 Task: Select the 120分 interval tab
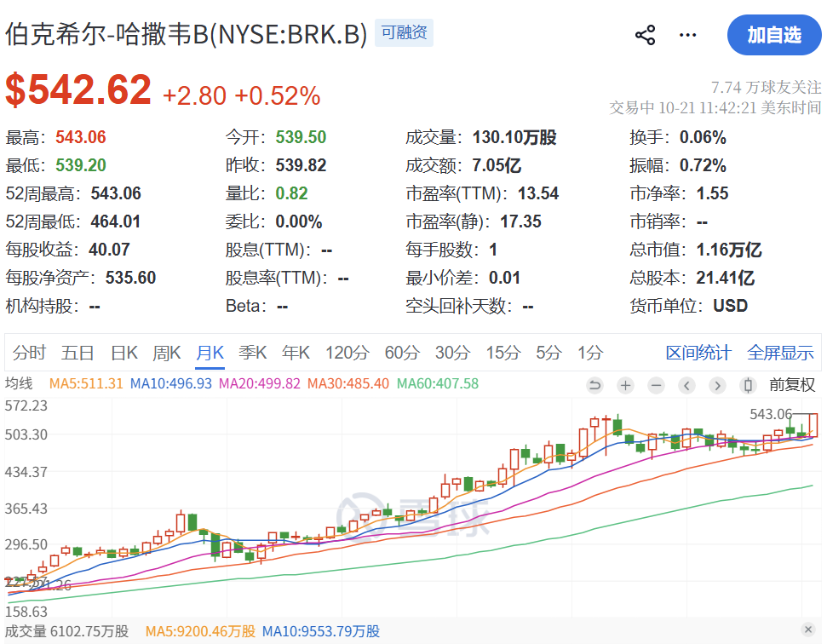347,353
